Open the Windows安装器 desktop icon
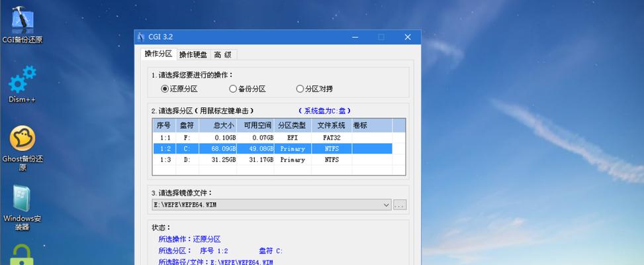The image size is (644, 265). (23, 207)
